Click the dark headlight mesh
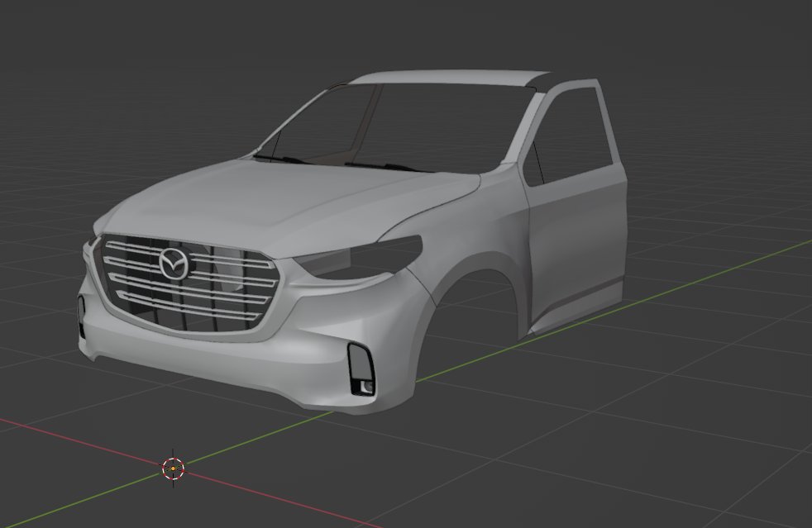812x528 pixels. coord(361,257)
